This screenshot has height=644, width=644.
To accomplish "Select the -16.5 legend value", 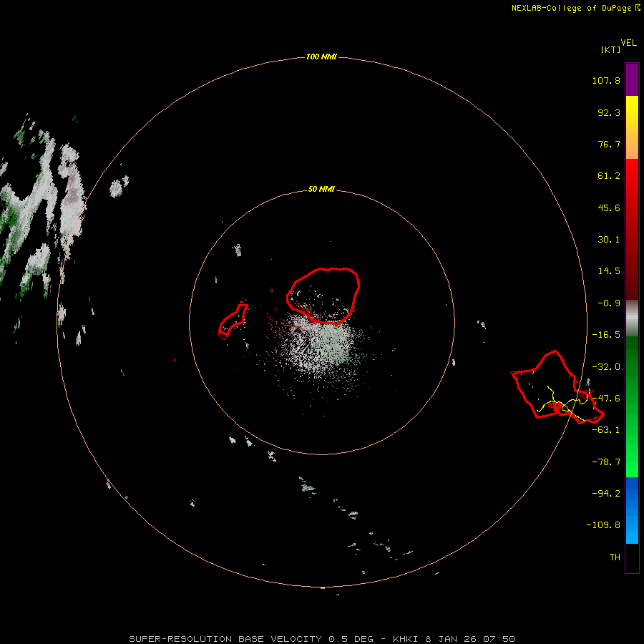I will point(606,335).
